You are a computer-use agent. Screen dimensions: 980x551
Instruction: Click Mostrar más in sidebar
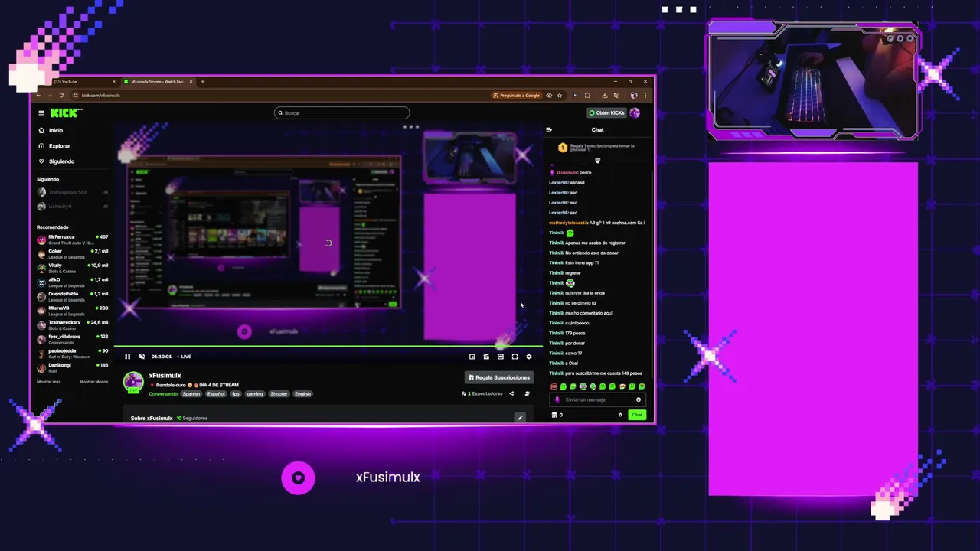pyautogui.click(x=48, y=381)
